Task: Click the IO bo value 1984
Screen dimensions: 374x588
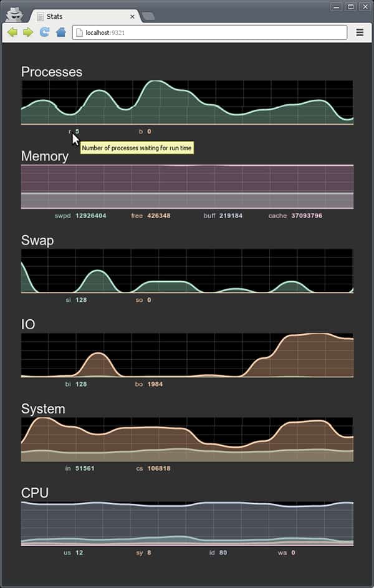Action: [x=155, y=384]
